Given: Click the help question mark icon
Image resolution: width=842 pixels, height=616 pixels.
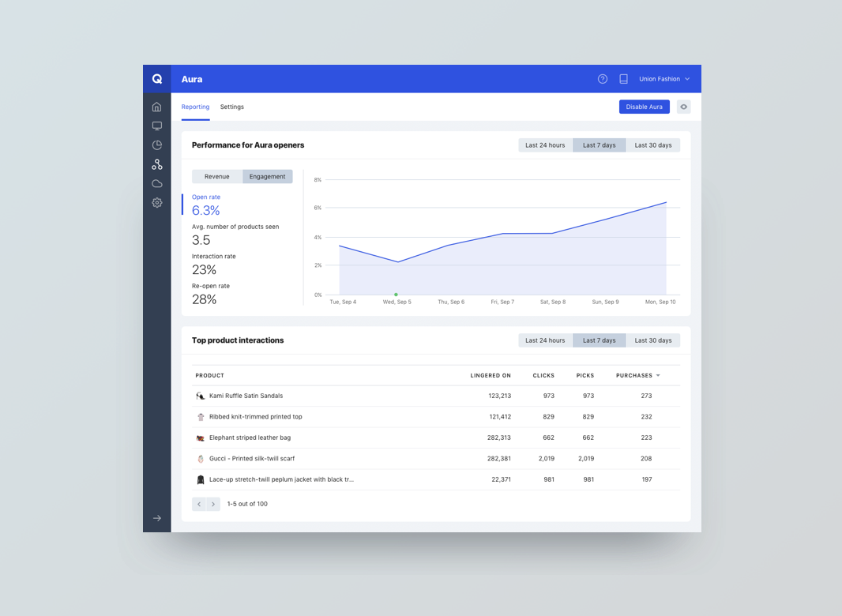Looking at the screenshot, I should click(603, 79).
